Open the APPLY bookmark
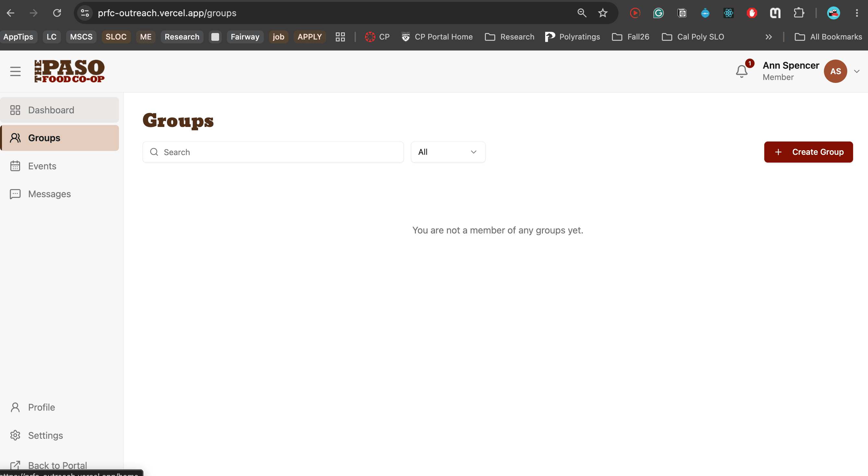The width and height of the screenshot is (868, 476). click(x=310, y=37)
